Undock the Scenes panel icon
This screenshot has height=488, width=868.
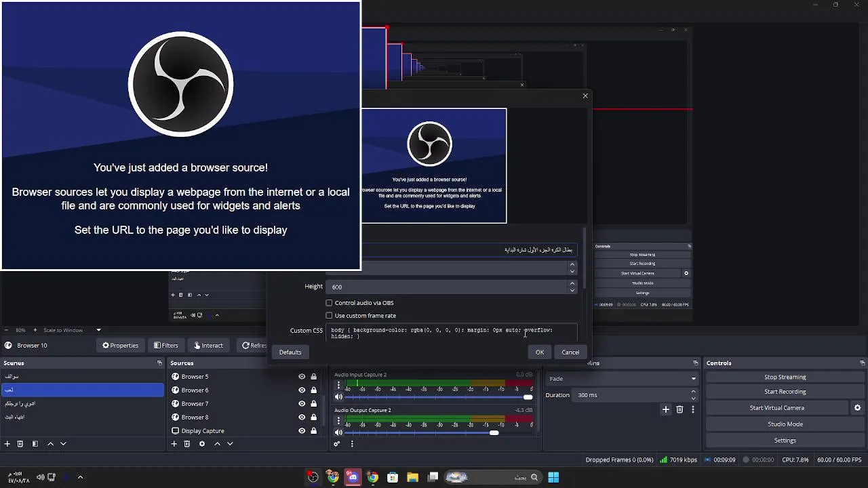coord(159,363)
